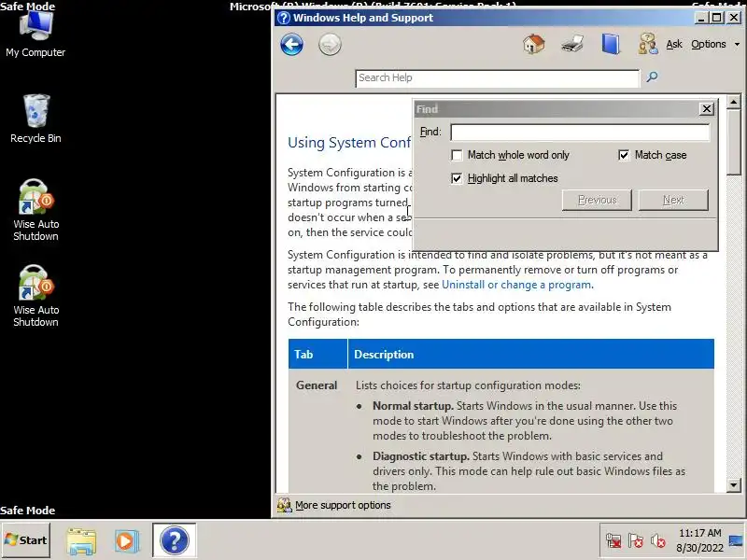Click the Show desktop tray icon
This screenshot has height=560, width=747.
pyautogui.click(x=736, y=540)
